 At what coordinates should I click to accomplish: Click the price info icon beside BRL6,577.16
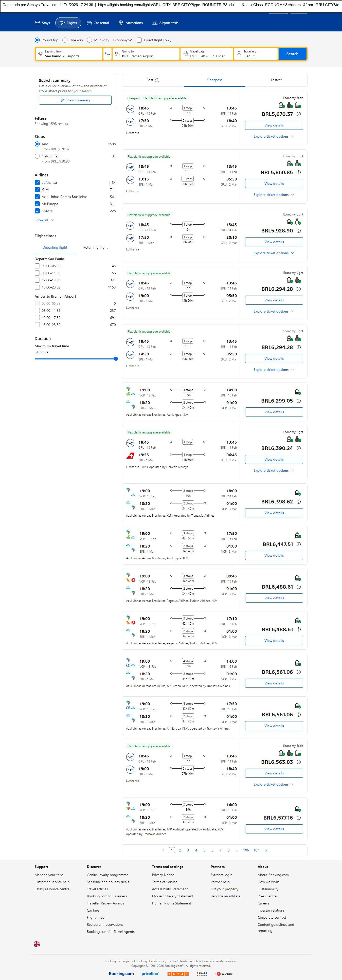click(x=299, y=818)
